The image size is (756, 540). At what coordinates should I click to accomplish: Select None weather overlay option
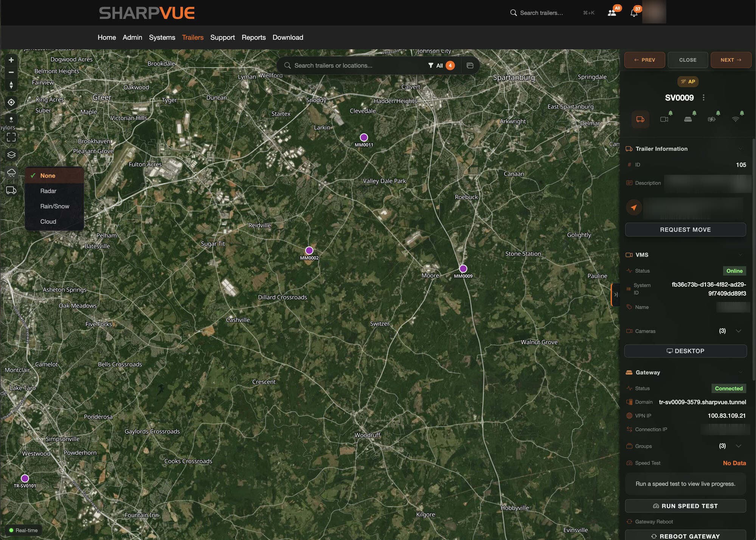click(54, 176)
